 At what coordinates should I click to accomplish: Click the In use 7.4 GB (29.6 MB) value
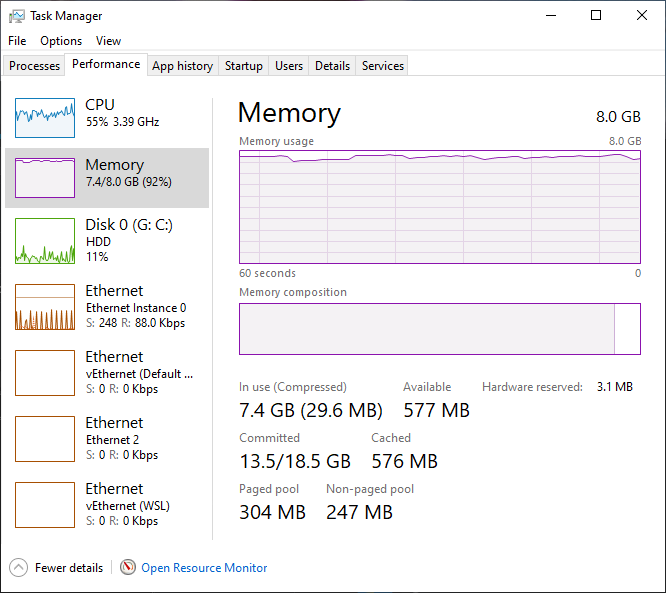pos(310,410)
